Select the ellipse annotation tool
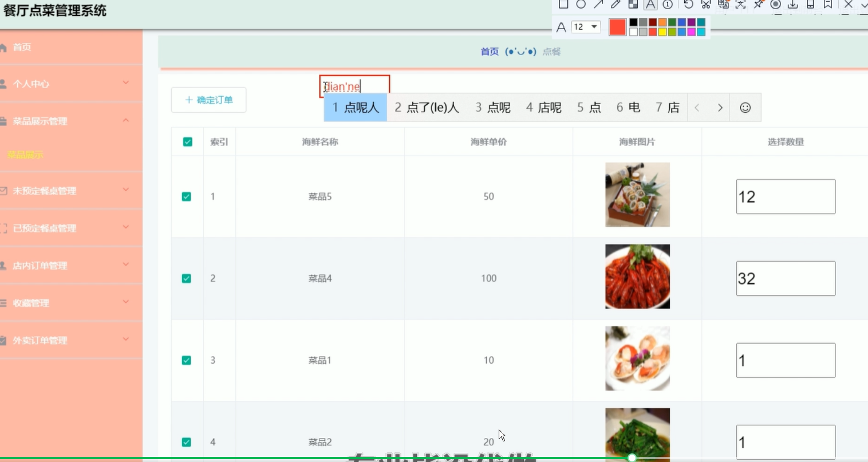Image resolution: width=868 pixels, height=462 pixels. coord(581,4)
